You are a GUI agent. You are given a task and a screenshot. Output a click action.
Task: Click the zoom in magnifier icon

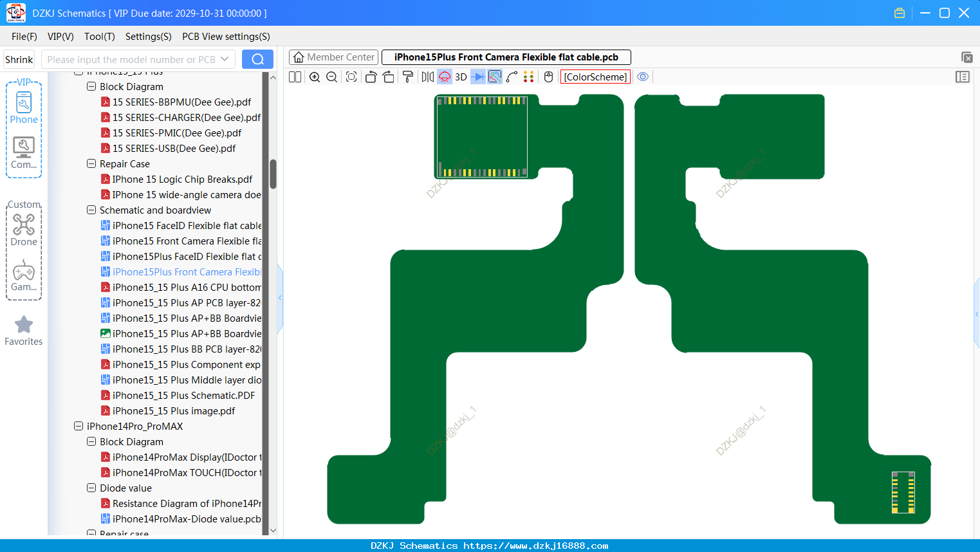pyautogui.click(x=315, y=77)
